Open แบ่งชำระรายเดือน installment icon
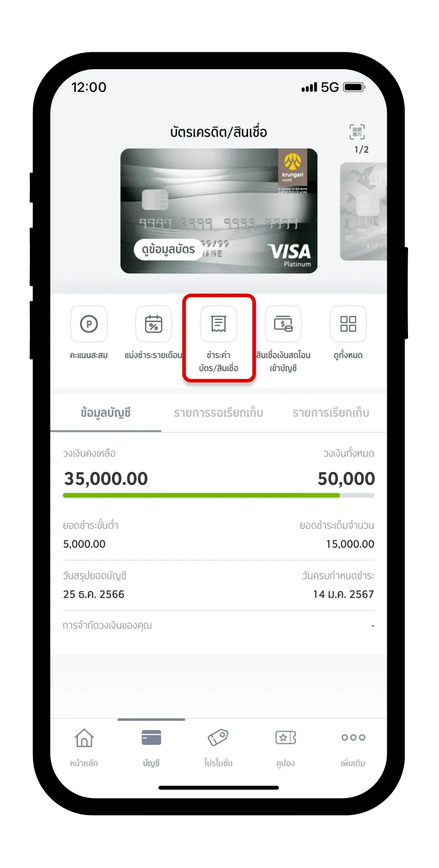Image resolution: width=439 pixels, height=868 pixels. [154, 324]
